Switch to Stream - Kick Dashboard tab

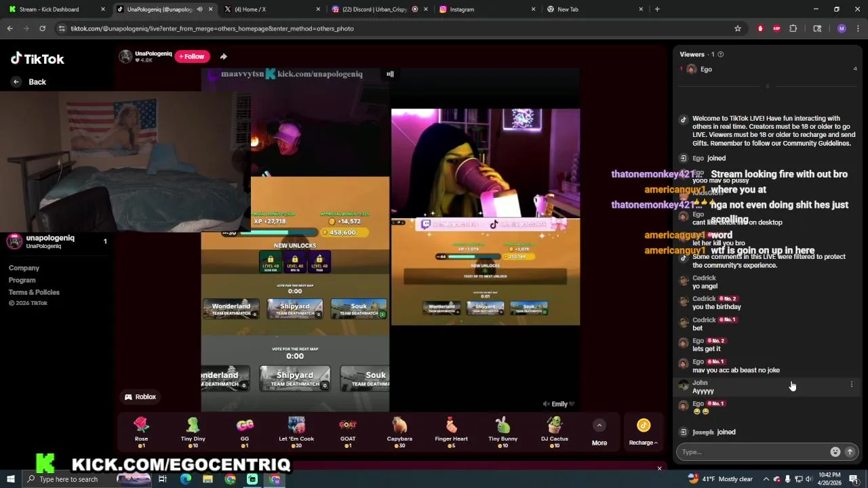coord(57,9)
